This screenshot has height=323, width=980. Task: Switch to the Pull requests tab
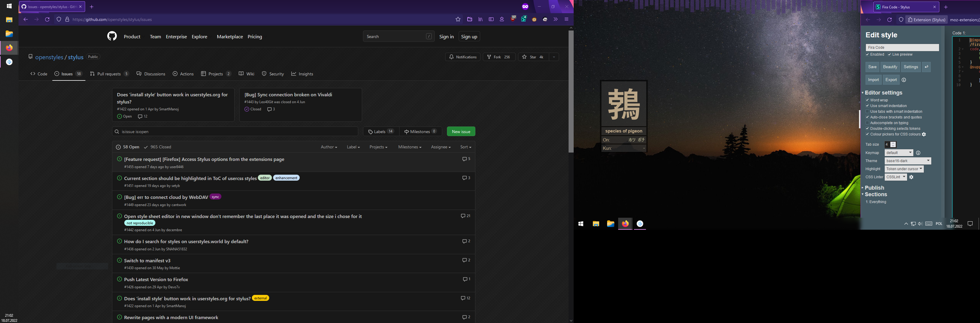pyautogui.click(x=109, y=74)
